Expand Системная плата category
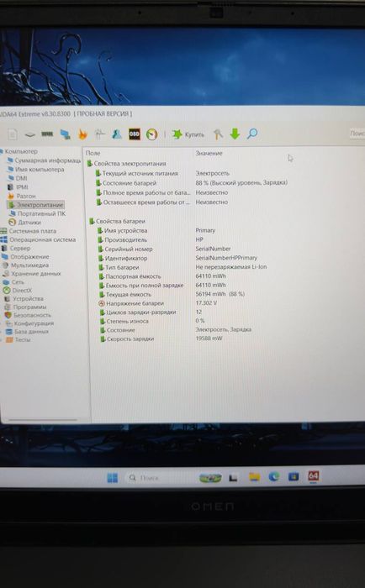This screenshot has height=588, width=365. [x=29, y=231]
